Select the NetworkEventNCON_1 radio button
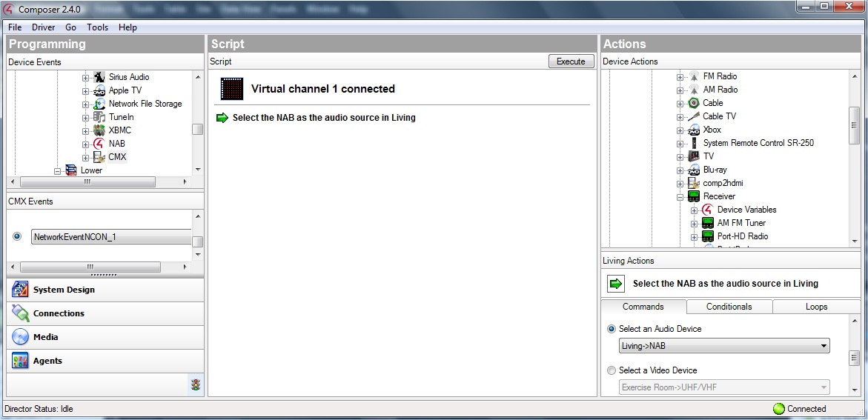This screenshot has height=420, width=868. (x=17, y=237)
